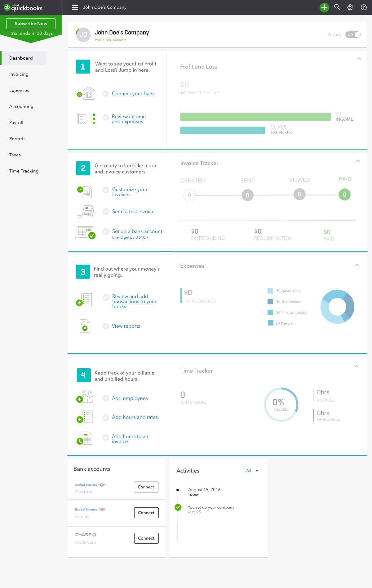Image resolution: width=372 pixels, height=588 pixels.
Task: Open search with the magnifier icon
Action: (337, 7)
